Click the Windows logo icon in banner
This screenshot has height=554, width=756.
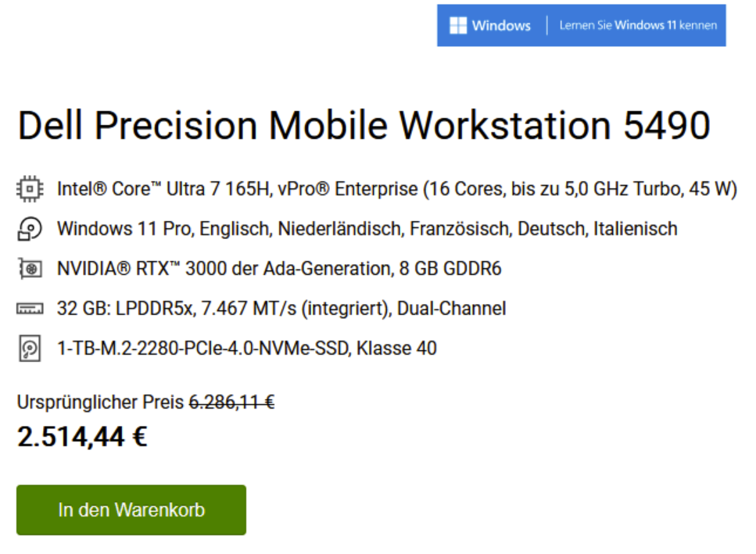(x=457, y=26)
